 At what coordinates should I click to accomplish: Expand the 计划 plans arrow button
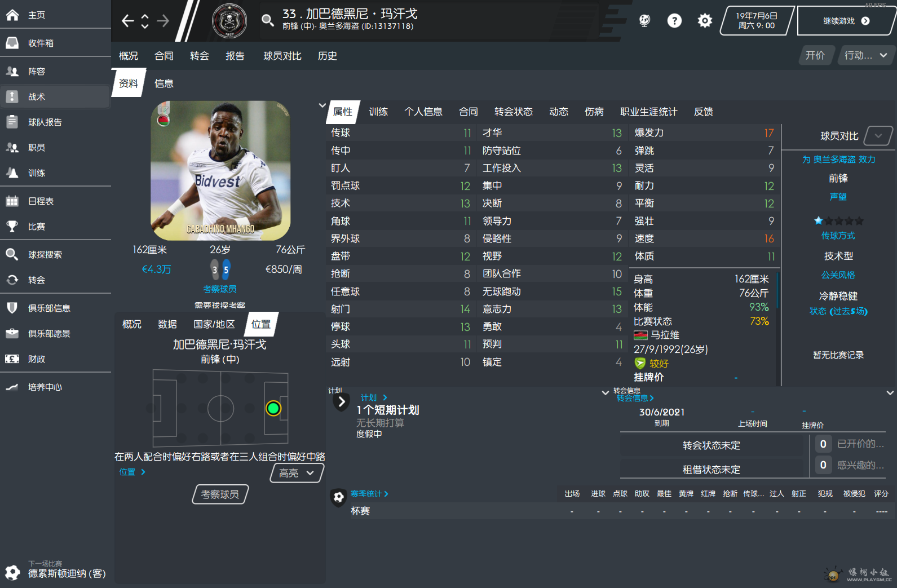(x=341, y=401)
